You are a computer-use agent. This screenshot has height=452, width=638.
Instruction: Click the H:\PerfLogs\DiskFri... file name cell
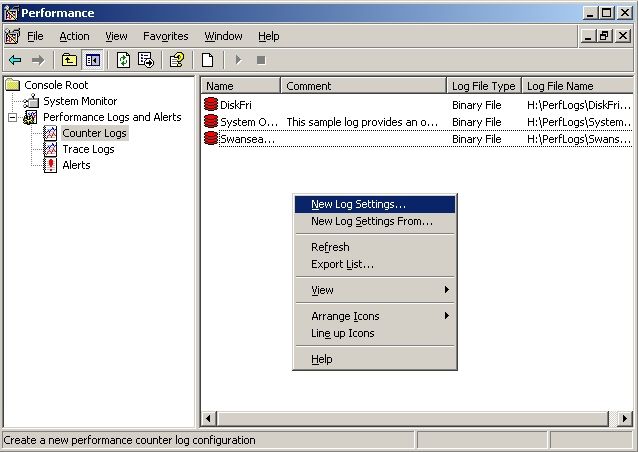tap(578, 105)
